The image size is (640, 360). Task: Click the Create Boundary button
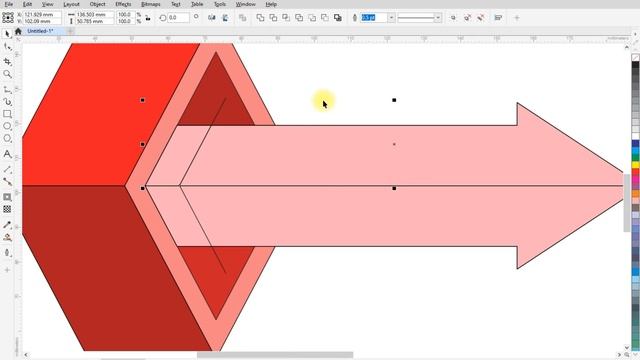[x=338, y=18]
